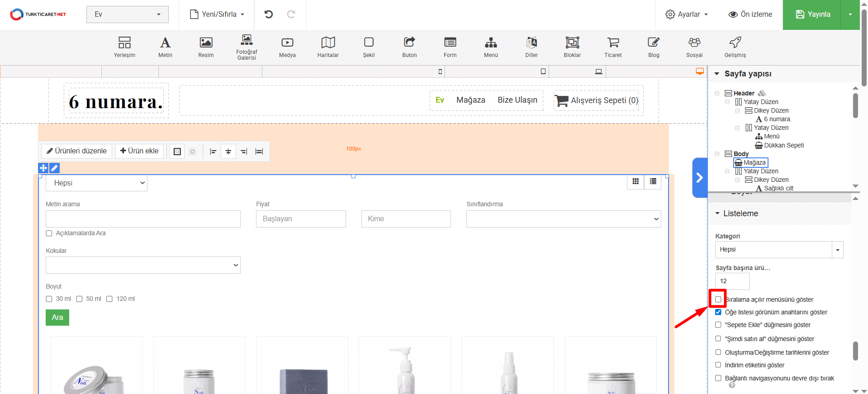The width and height of the screenshot is (868, 394).
Task: Open the Fotoğraf Galerisi tool
Action: [247, 47]
